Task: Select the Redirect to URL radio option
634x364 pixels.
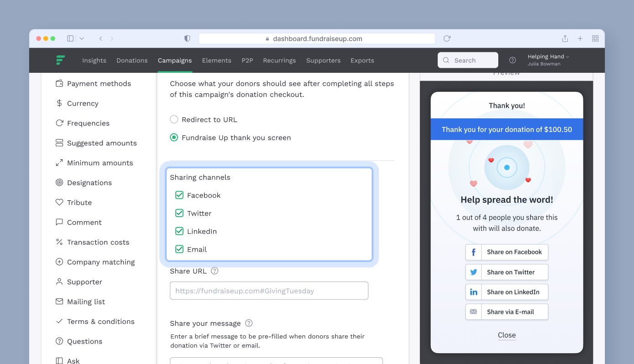Action: coord(174,120)
